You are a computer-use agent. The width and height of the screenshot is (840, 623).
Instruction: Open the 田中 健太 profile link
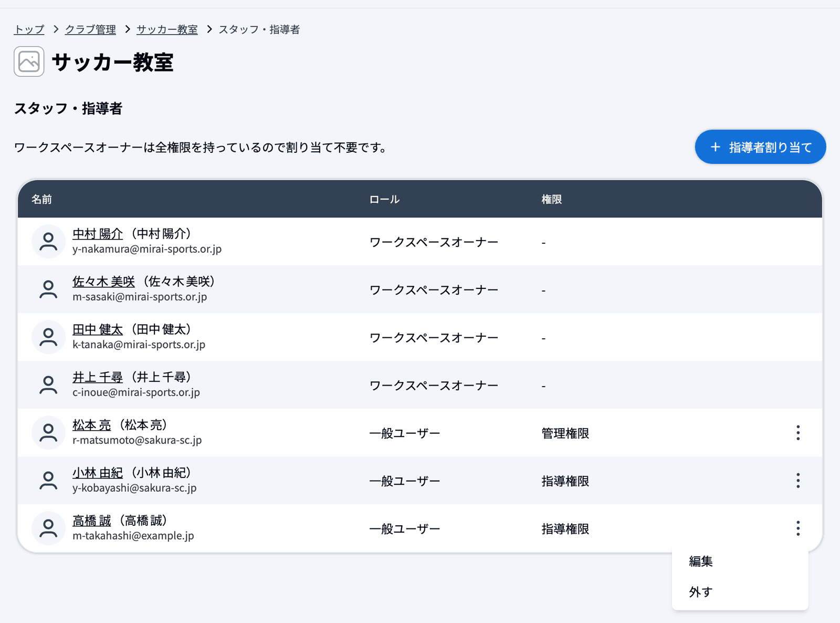tap(98, 329)
